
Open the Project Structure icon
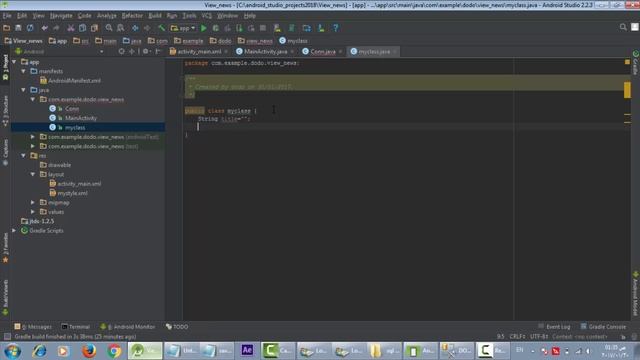point(307,28)
